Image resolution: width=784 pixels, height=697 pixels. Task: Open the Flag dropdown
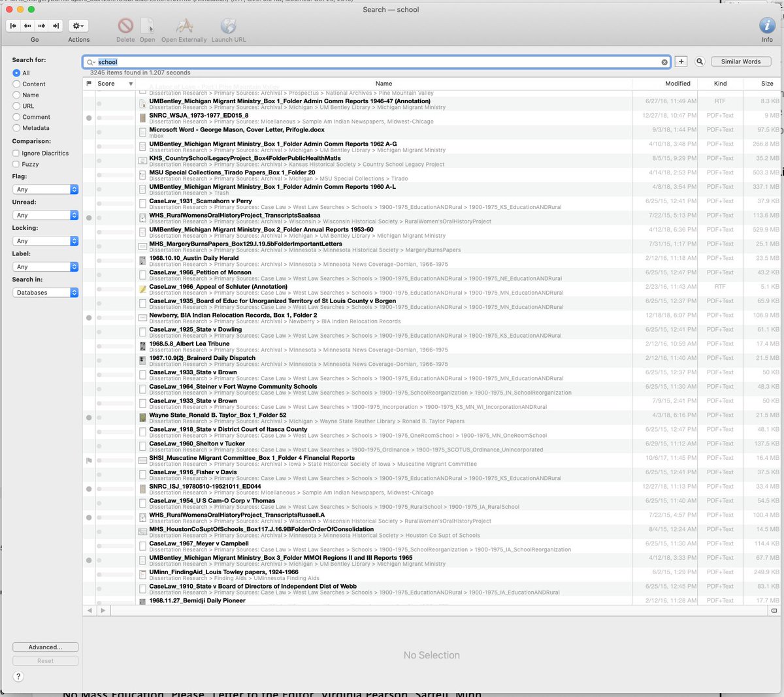46,189
